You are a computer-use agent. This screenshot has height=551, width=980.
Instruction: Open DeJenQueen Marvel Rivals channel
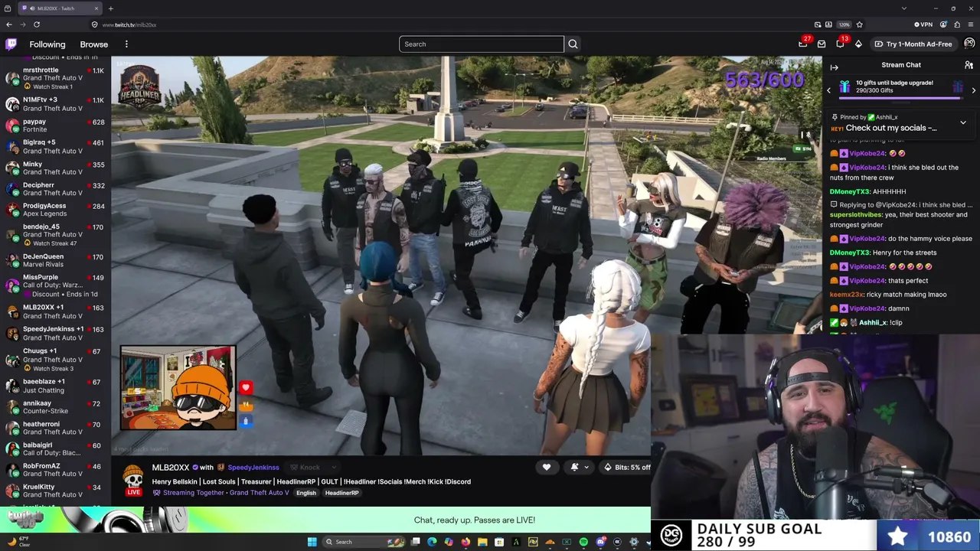pos(55,261)
